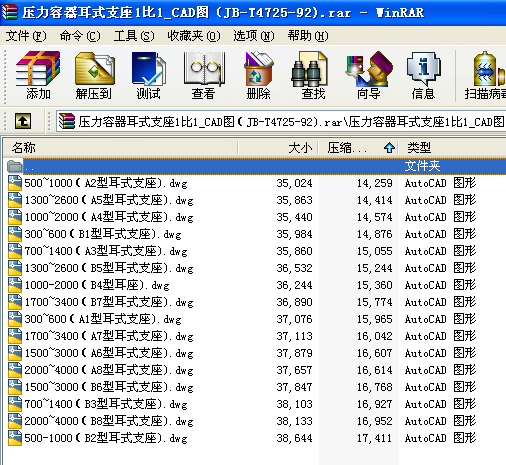Viewport: 506px width, 465px height.
Task: Click size value 35,860
Action: click(294, 251)
